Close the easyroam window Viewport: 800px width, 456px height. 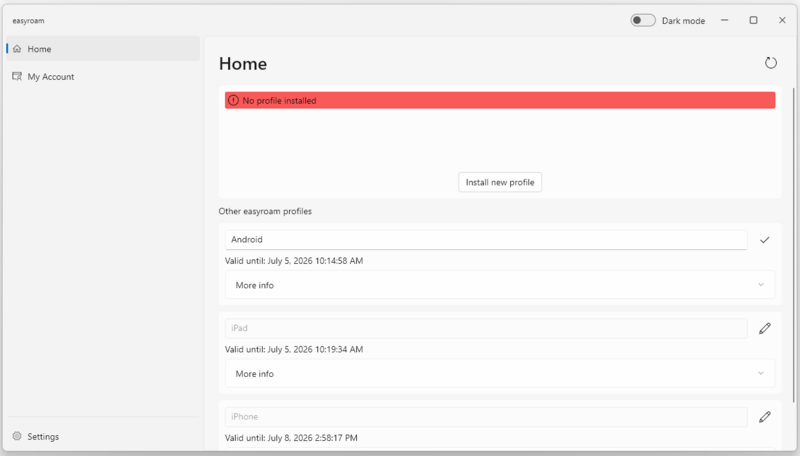[x=782, y=20]
